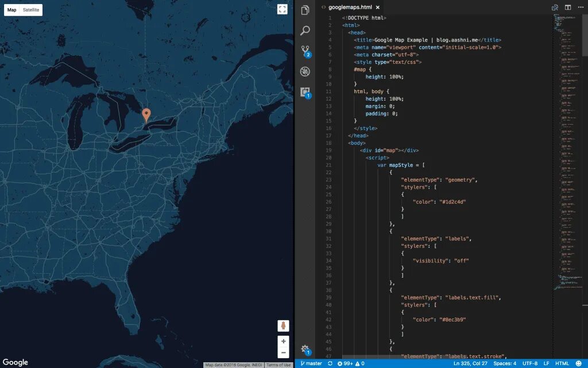
Task: Click the feedback smiley in status bar
Action: tap(579, 363)
